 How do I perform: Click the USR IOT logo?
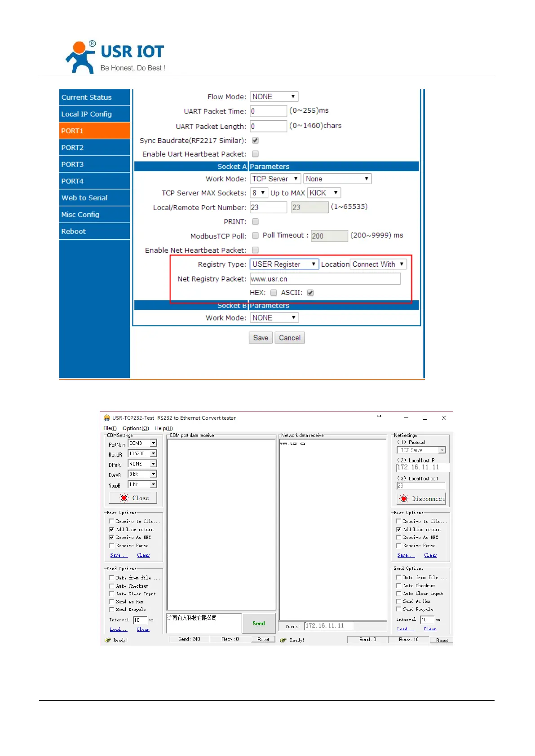[116, 57]
